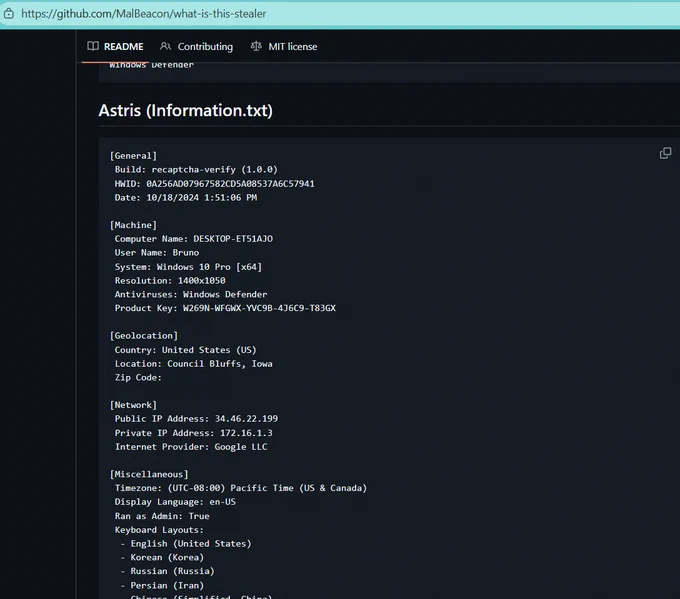Click the Build: recaptcha-verify (1.0.0) line
Viewport: 680px width, 599px height.
tap(196, 170)
